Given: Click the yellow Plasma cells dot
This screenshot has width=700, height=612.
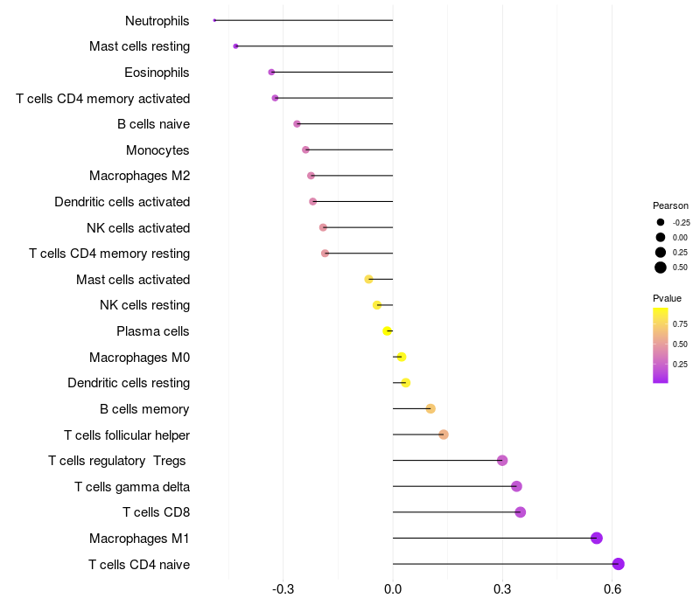Looking at the screenshot, I should tap(387, 330).
